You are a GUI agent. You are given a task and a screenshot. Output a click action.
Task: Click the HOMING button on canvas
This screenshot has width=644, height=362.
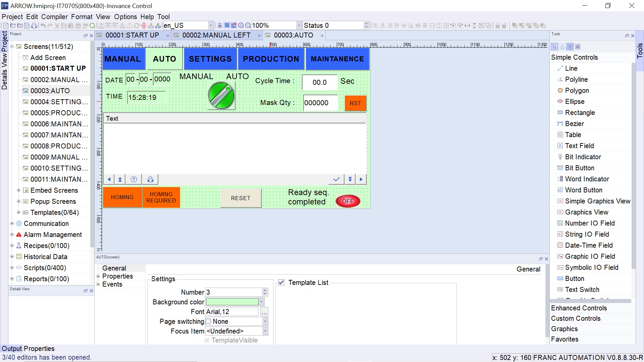click(122, 197)
